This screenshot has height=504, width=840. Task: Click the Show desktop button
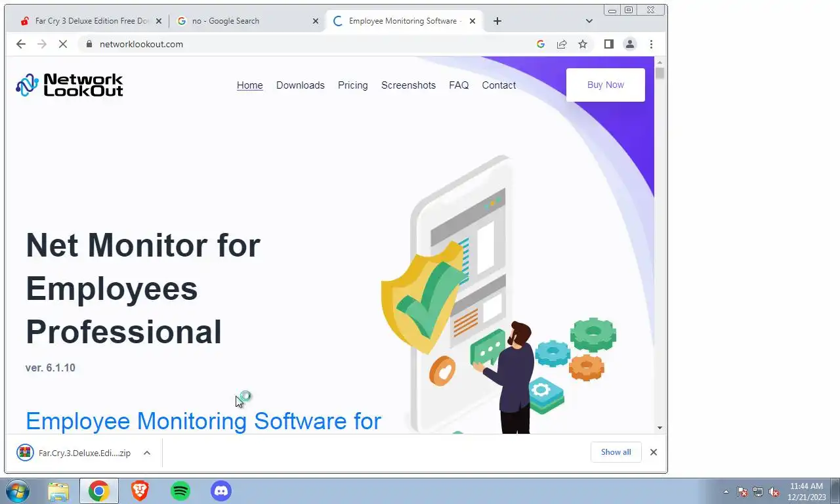pos(835,491)
